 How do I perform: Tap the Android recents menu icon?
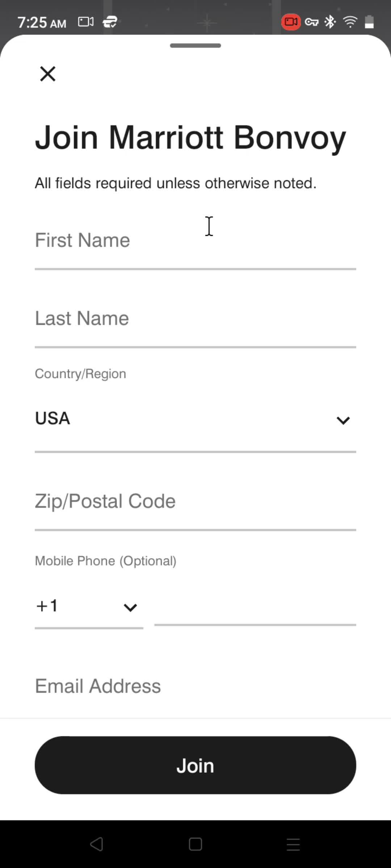pyautogui.click(x=293, y=844)
